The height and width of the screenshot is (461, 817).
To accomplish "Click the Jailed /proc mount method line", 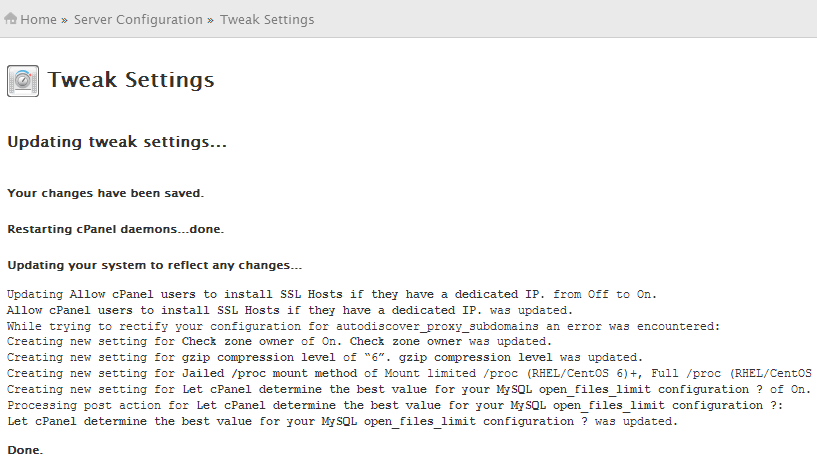I will click(x=408, y=374).
